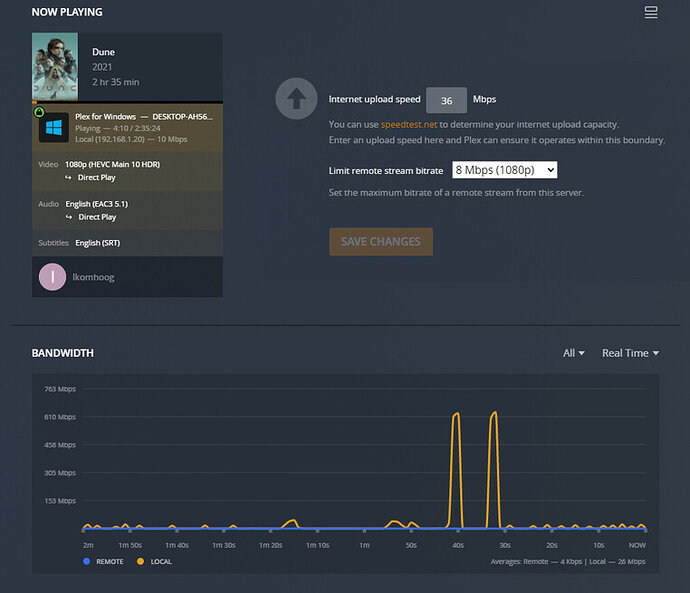Click the audio English (EAC3 5.1) text

click(x=96, y=204)
